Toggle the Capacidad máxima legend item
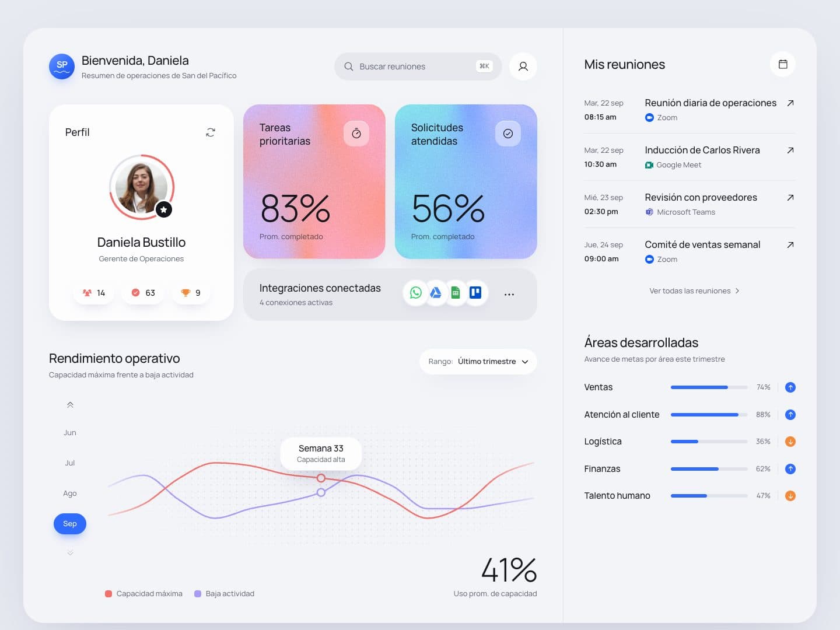Image resolution: width=840 pixels, height=630 pixels. (143, 594)
